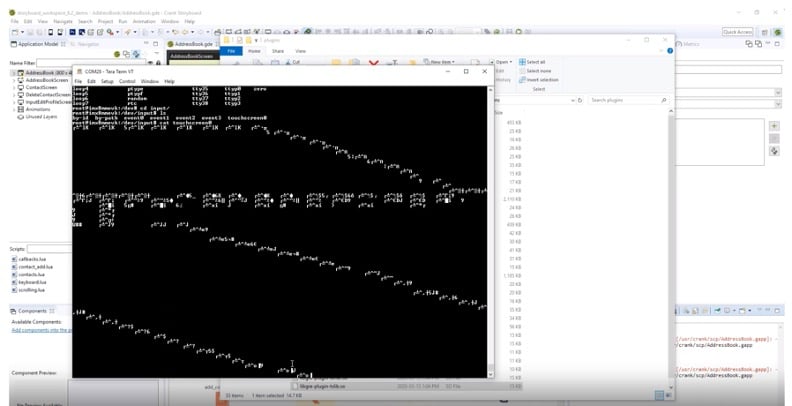Screen dimensions: 792x406
Task: Maximize the Application Model panel
Action: coord(155,44)
